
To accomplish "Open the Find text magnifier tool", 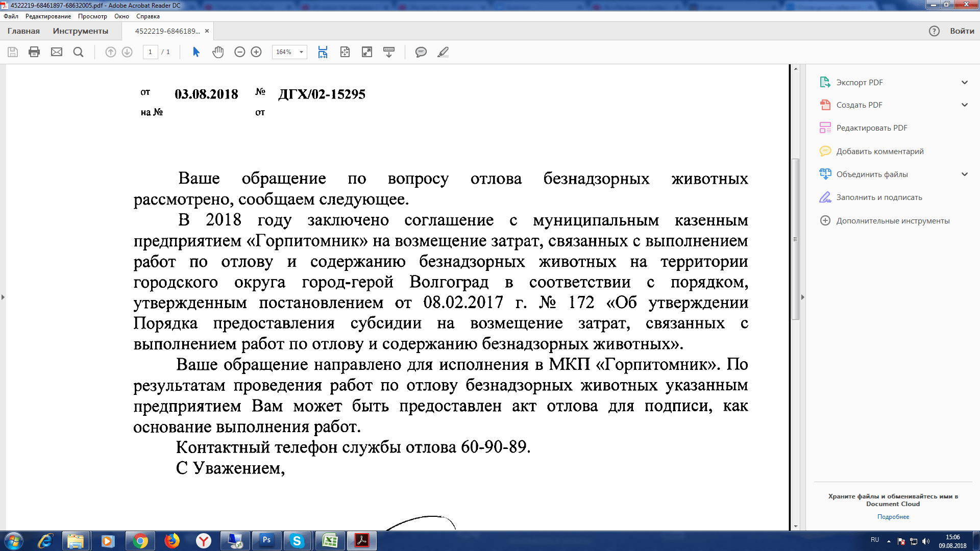I will point(78,52).
